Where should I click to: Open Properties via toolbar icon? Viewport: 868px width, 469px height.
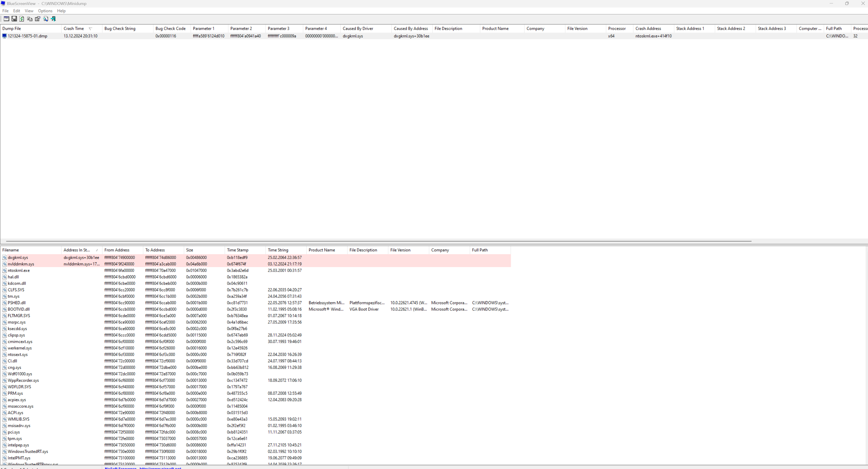click(x=37, y=19)
